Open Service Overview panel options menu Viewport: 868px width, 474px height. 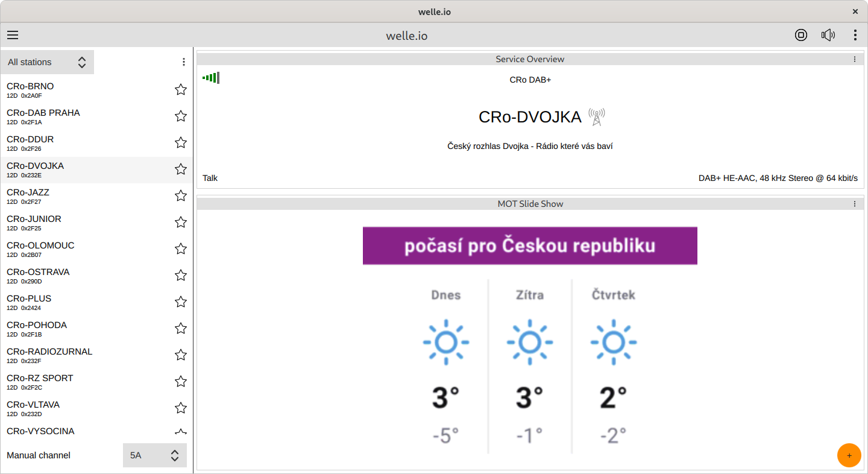tap(855, 59)
